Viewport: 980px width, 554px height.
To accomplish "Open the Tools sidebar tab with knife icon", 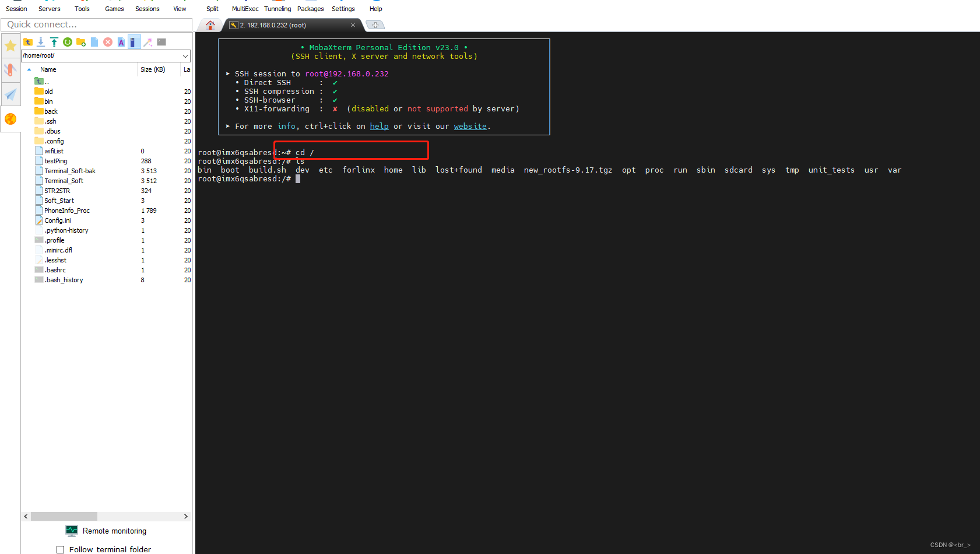I will (x=10, y=70).
